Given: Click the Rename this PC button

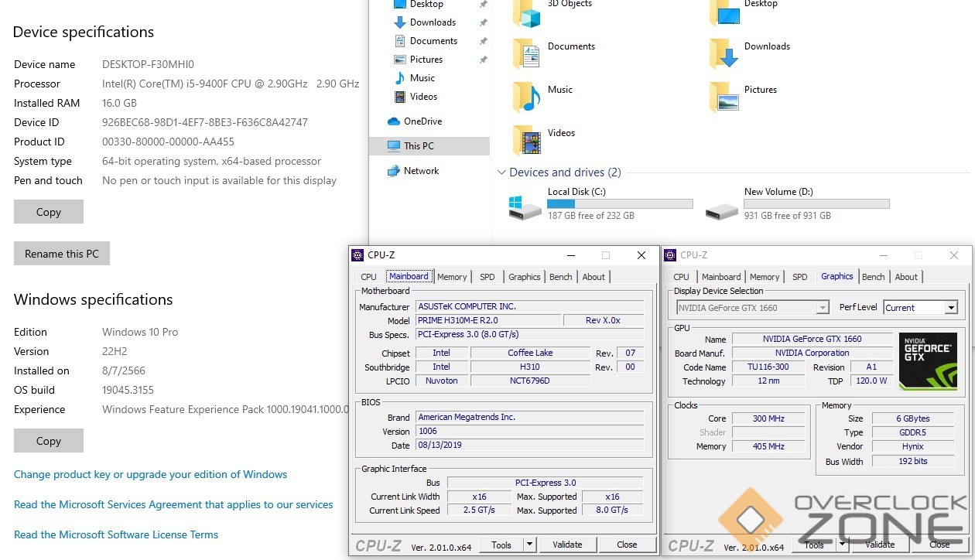Looking at the screenshot, I should coord(62,254).
